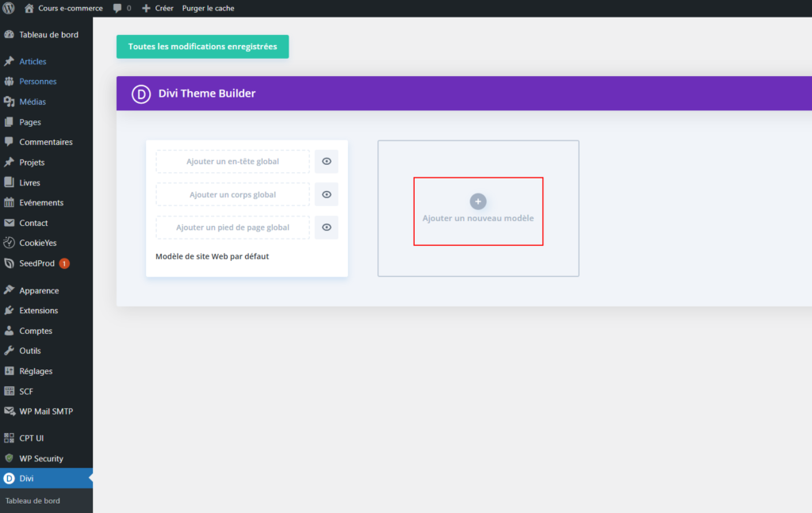Click the WordPress logo icon
Viewport: 812px width, 513px height.
tap(9, 8)
